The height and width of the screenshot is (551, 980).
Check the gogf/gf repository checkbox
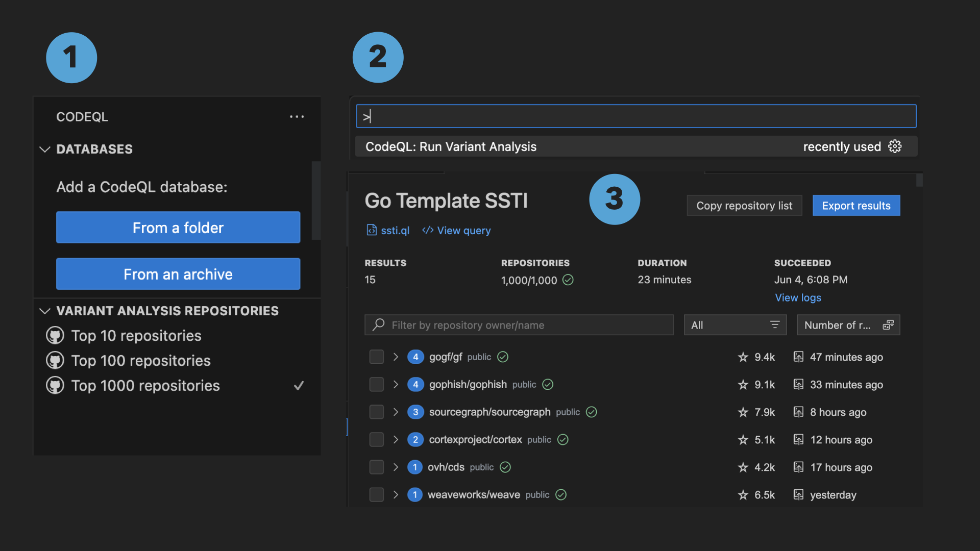coord(376,357)
